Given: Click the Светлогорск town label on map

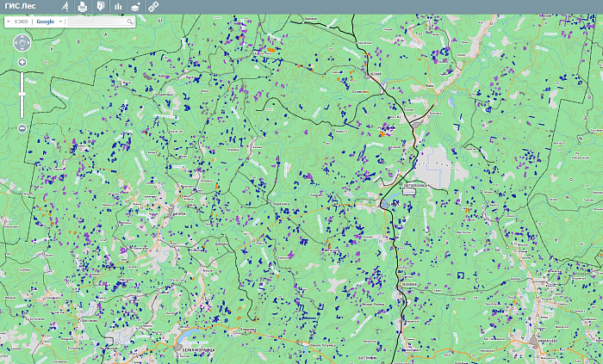Looking at the screenshot, I should [x=415, y=185].
